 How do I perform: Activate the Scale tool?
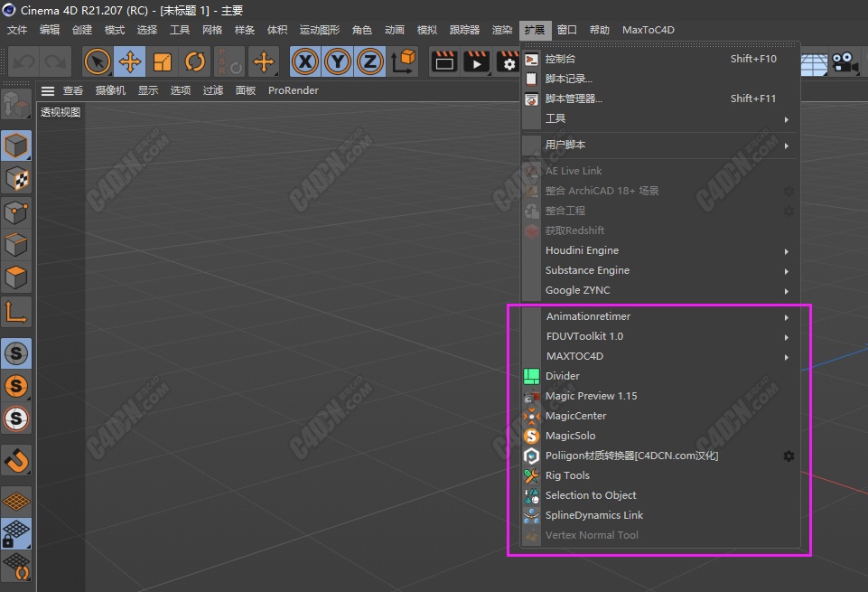tap(163, 61)
